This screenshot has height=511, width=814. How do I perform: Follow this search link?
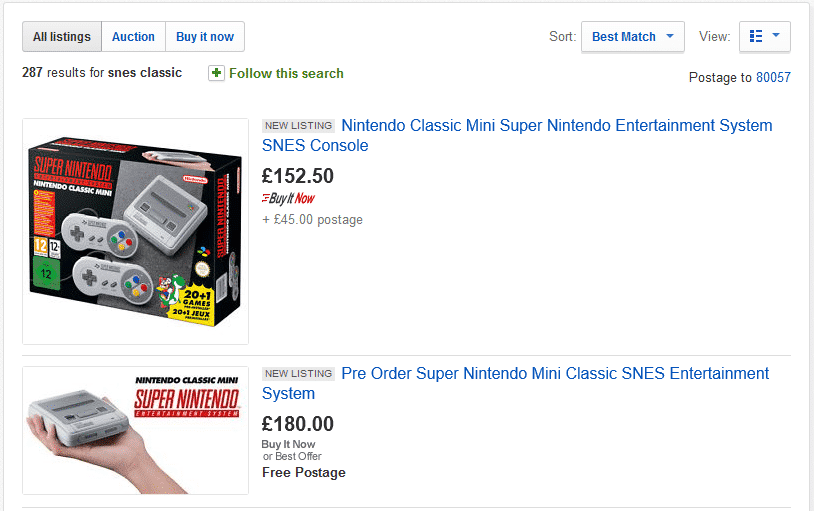point(286,73)
